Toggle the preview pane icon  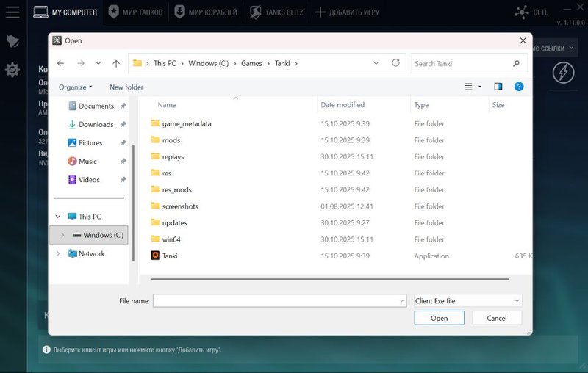[498, 87]
